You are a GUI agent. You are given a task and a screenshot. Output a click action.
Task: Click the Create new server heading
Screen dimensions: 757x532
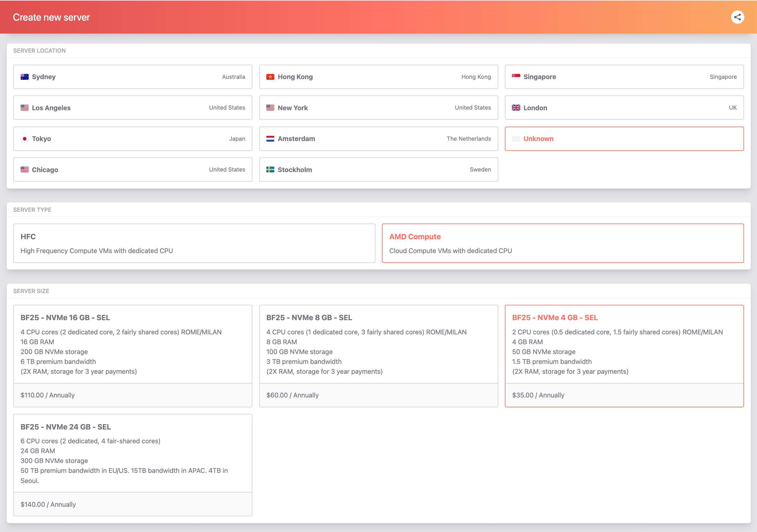[x=51, y=17]
